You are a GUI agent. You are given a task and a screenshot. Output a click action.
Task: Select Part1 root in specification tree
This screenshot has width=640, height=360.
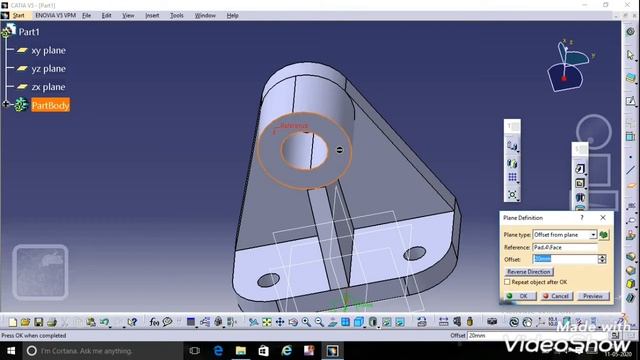click(x=29, y=32)
